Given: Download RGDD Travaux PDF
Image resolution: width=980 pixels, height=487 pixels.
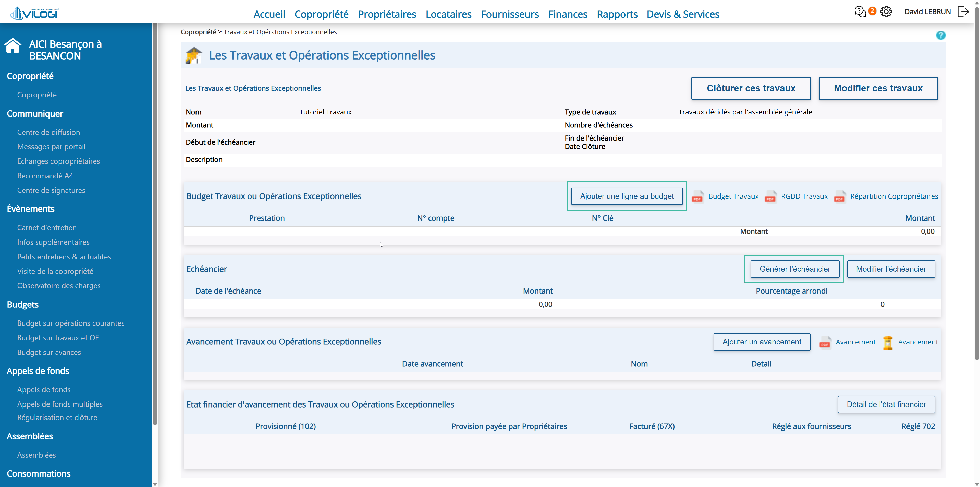Looking at the screenshot, I should click(x=770, y=196).
